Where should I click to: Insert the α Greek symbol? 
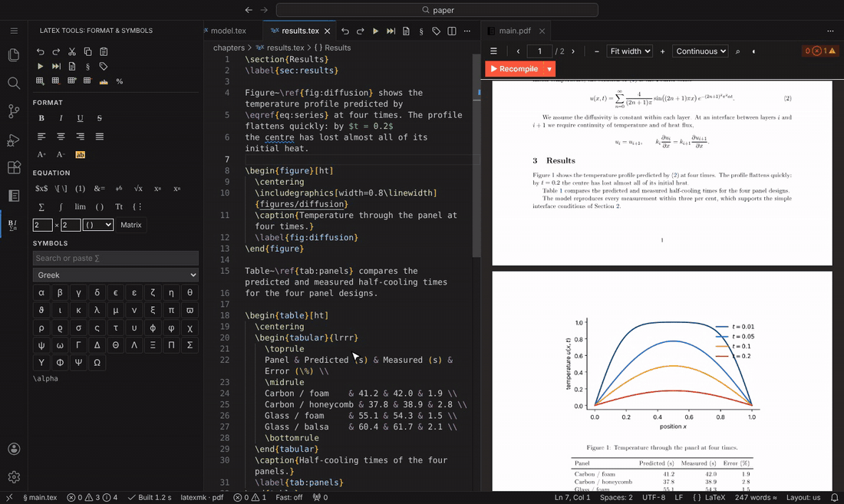[x=41, y=292]
